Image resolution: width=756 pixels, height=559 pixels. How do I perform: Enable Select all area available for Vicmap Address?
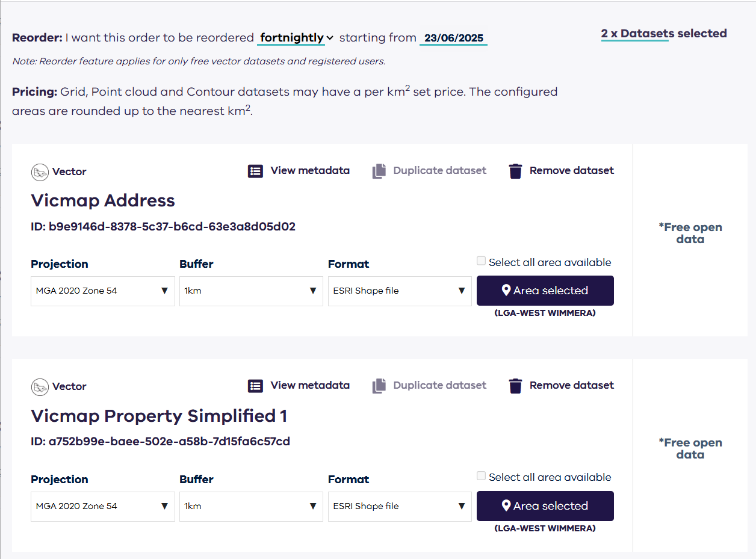(x=482, y=261)
